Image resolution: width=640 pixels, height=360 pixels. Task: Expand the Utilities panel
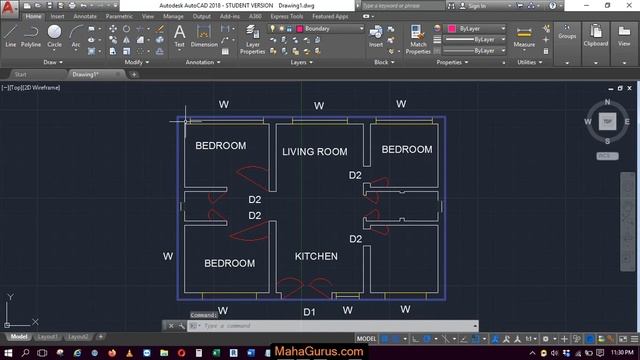(x=530, y=62)
